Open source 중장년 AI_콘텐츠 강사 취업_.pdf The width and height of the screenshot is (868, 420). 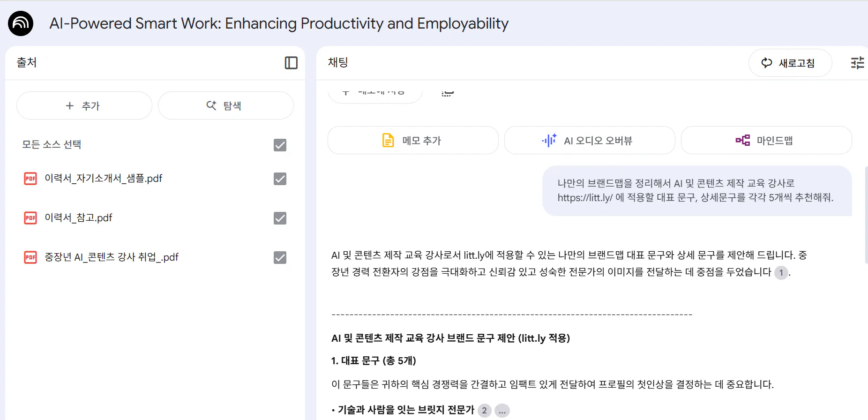click(x=112, y=257)
